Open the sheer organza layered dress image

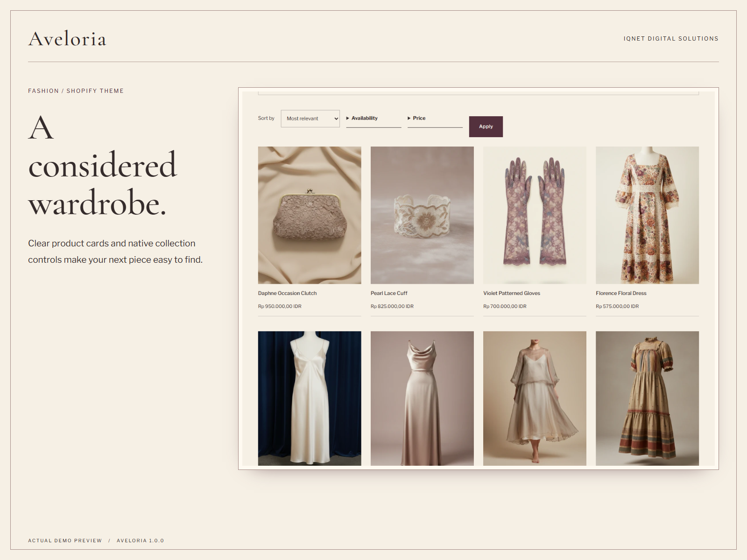tap(535, 398)
